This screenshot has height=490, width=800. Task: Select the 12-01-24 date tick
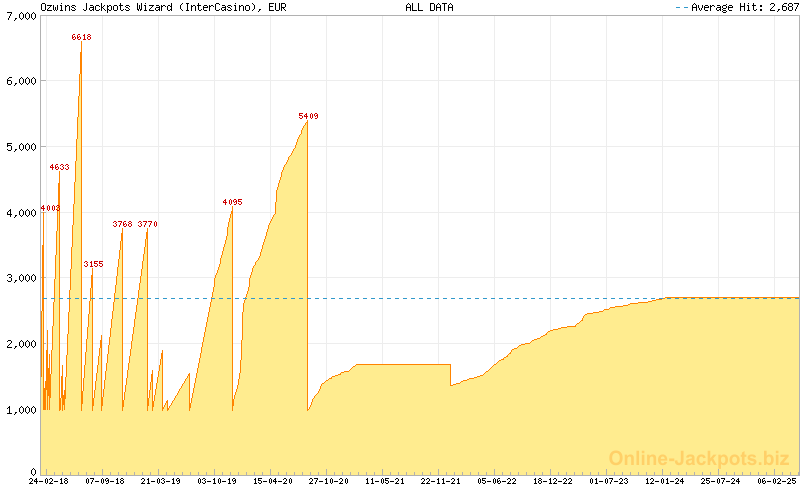click(x=664, y=481)
